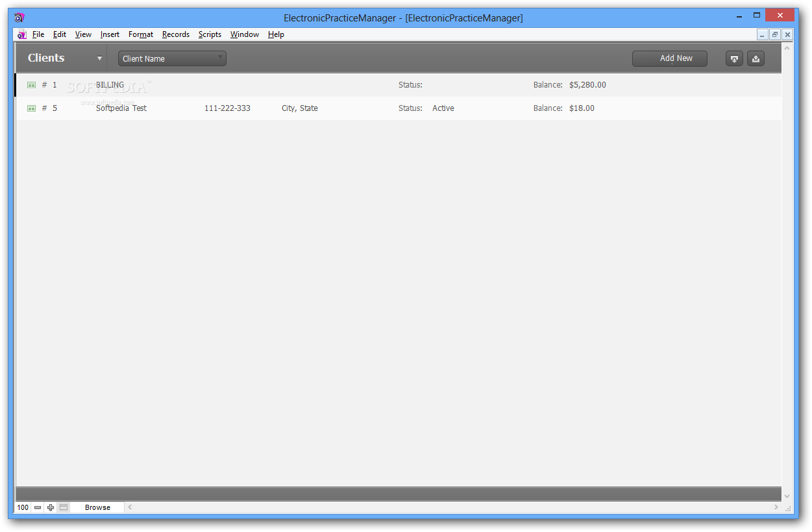Zoom in with the plus icon

coord(51,507)
